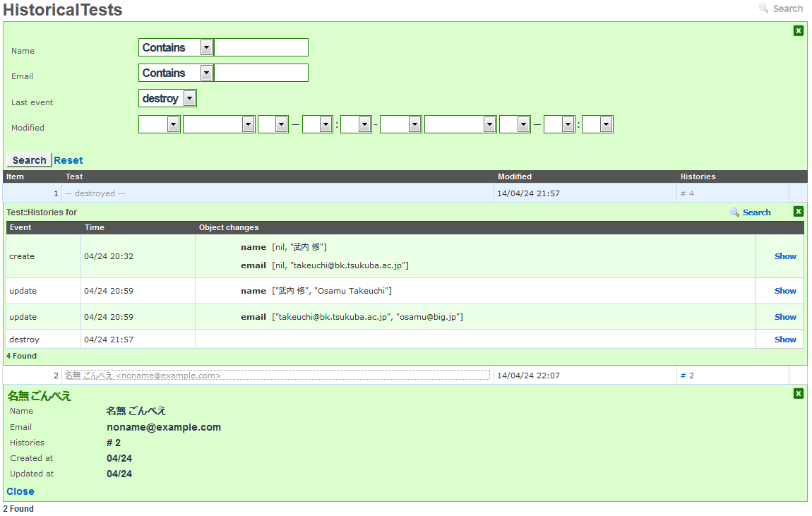The width and height of the screenshot is (812, 516).
Task: Click the Email filter text field
Action: click(261, 73)
